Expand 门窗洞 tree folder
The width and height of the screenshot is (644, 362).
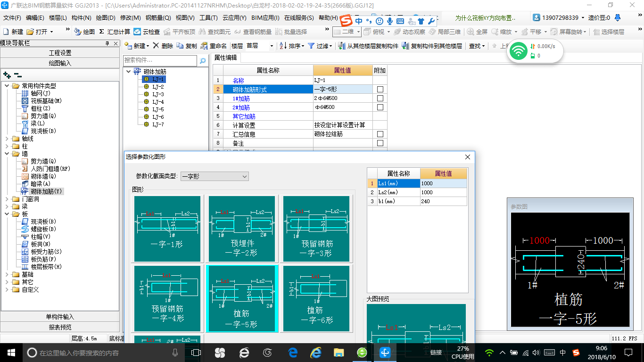click(7, 199)
